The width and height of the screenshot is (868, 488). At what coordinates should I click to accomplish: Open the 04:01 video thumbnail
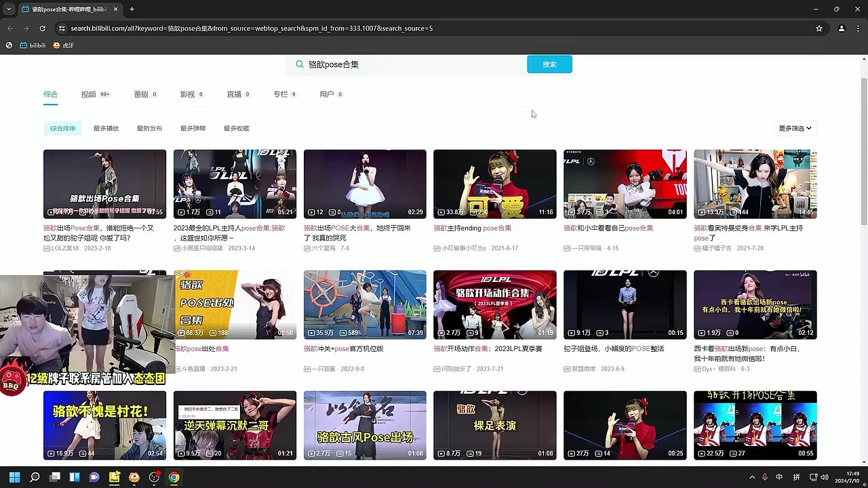coord(625,184)
